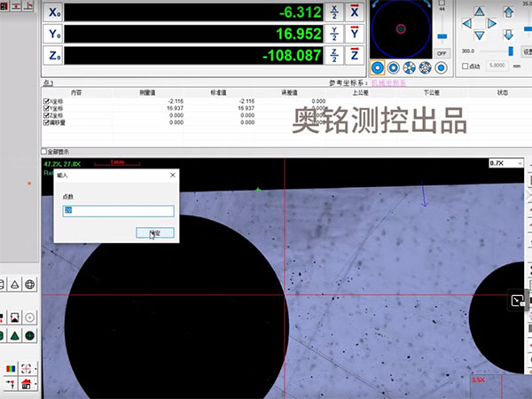Image resolution: width=532 pixels, height=399 pixels.
Task: Select the four-segment ring light icon
Action: pos(410,67)
